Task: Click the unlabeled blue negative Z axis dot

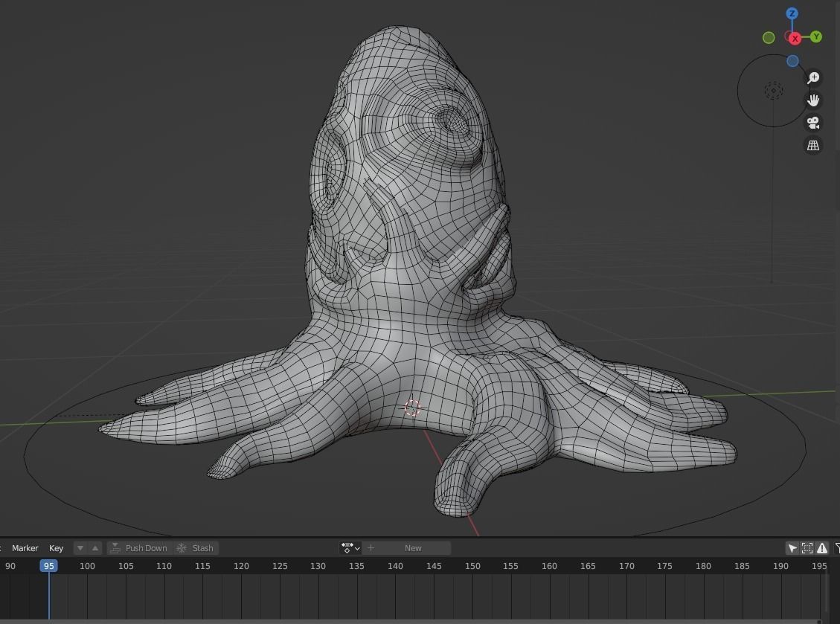Action: (x=792, y=61)
